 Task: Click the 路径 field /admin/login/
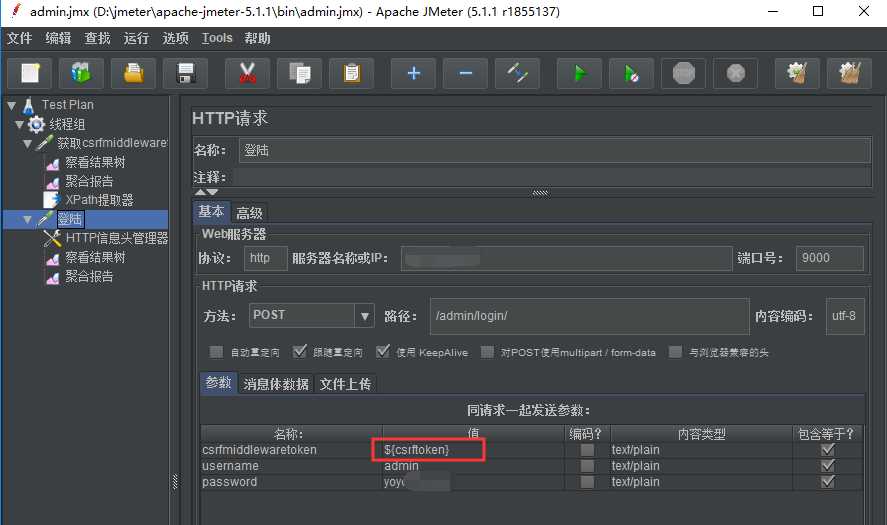[x=589, y=316]
